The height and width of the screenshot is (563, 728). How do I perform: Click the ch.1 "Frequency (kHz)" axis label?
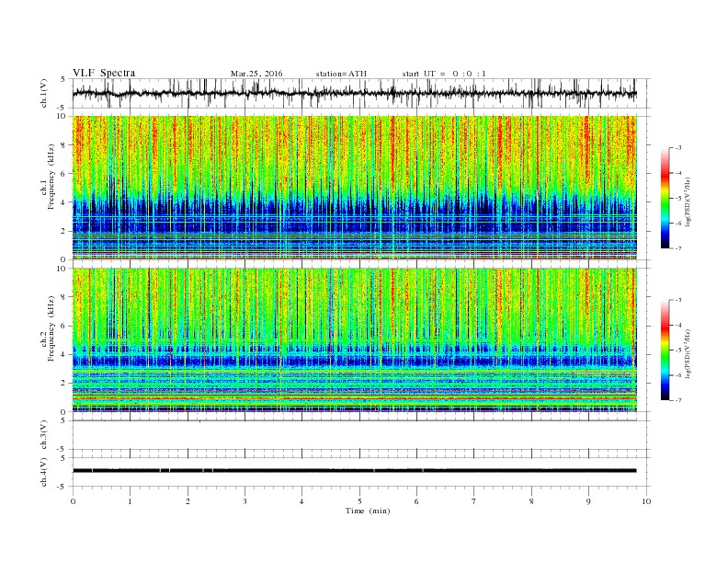49,177
